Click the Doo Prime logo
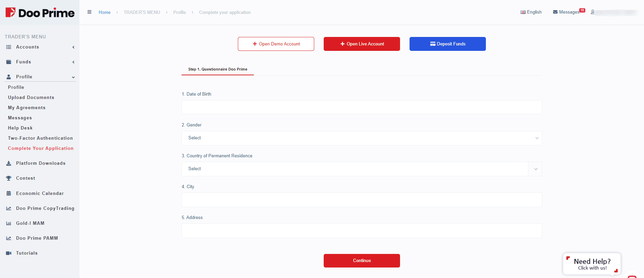 [x=40, y=13]
